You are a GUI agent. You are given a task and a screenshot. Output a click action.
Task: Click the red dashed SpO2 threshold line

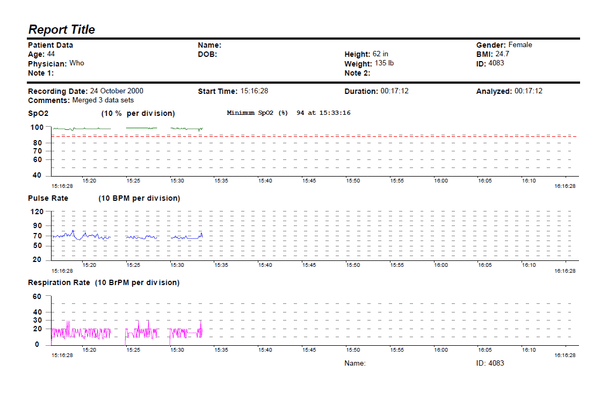pyautogui.click(x=314, y=137)
